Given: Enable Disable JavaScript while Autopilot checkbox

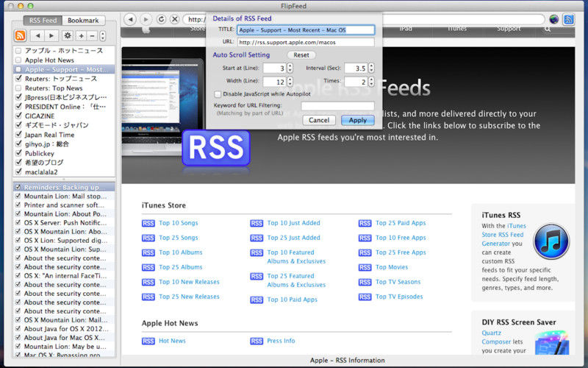Looking at the screenshot, I should 218,94.
